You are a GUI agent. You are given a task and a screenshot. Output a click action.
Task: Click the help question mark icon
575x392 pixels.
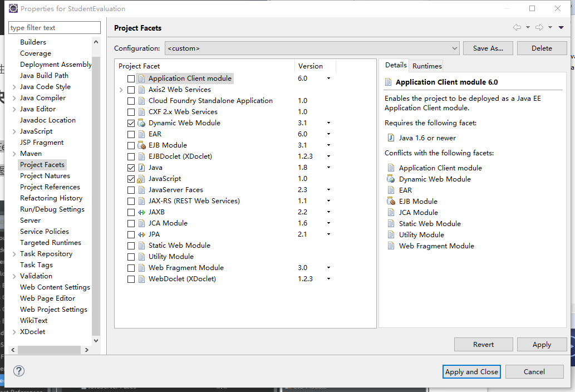[19, 371]
